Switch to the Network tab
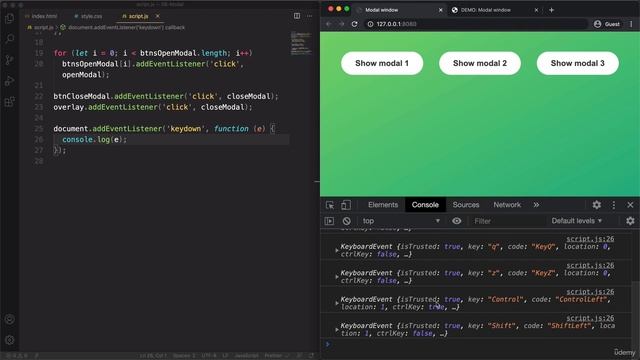Image resolution: width=640 pixels, height=360 pixels. click(507, 205)
